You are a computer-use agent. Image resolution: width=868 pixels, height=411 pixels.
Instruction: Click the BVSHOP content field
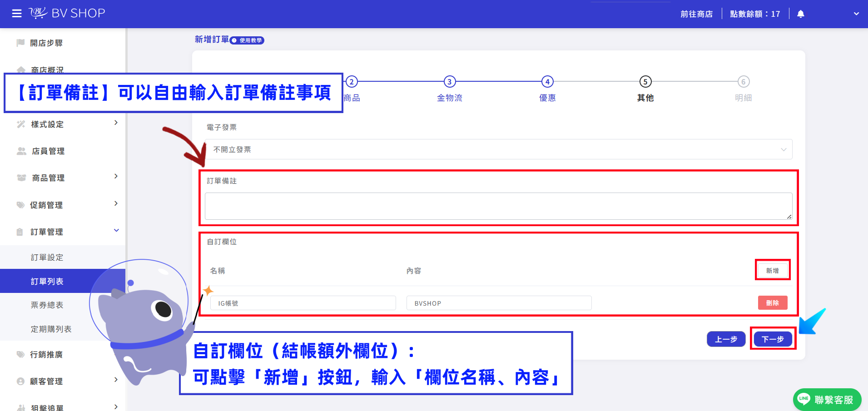[x=499, y=303]
